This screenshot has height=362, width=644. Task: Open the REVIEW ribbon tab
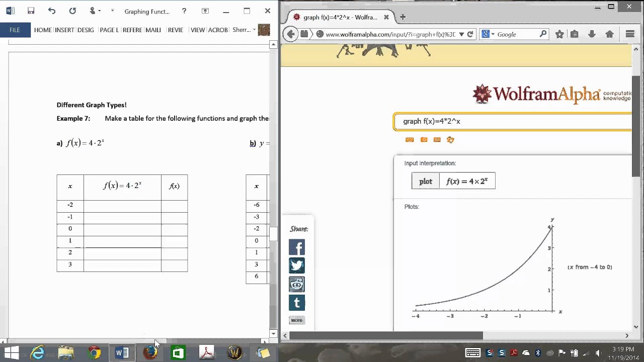pyautogui.click(x=176, y=30)
